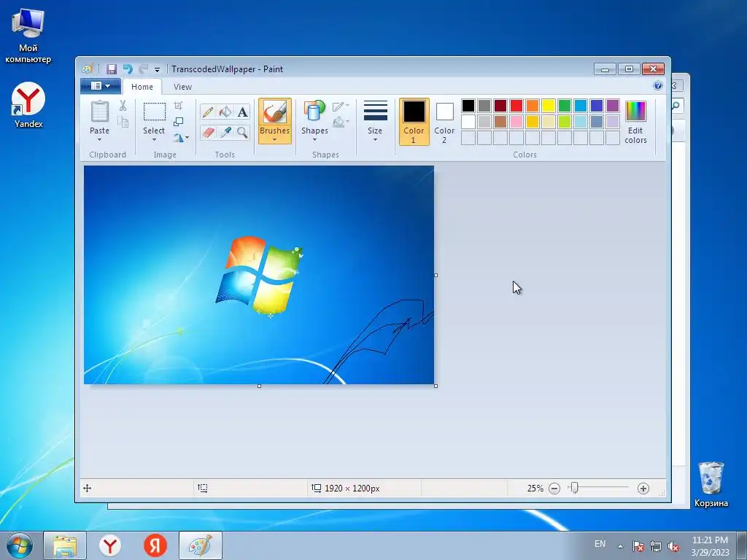Expand the Size dropdown arrow

point(375,139)
